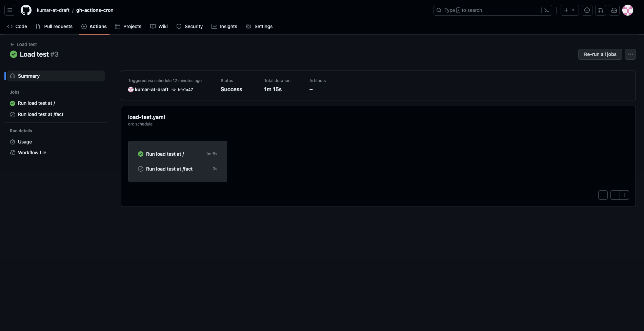
Task: Open the notifications inbox icon
Action: point(614,10)
